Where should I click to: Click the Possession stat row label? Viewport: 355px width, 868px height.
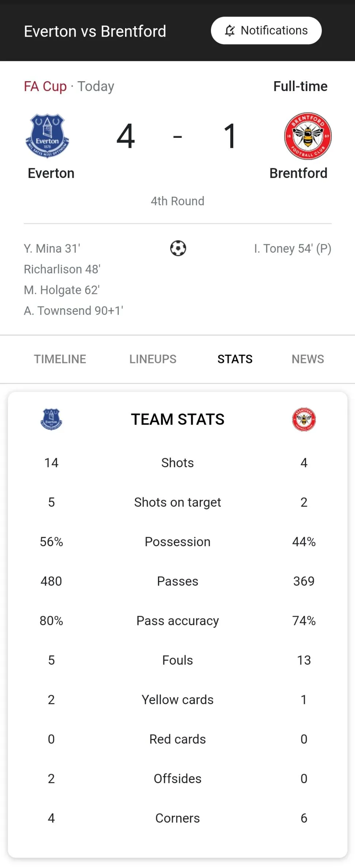pos(178,542)
